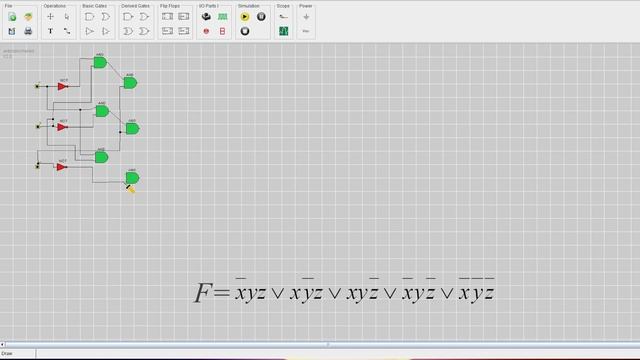The height and width of the screenshot is (360, 640).
Task: Select the upper-left gate in Derived Gates
Action: coord(128,17)
